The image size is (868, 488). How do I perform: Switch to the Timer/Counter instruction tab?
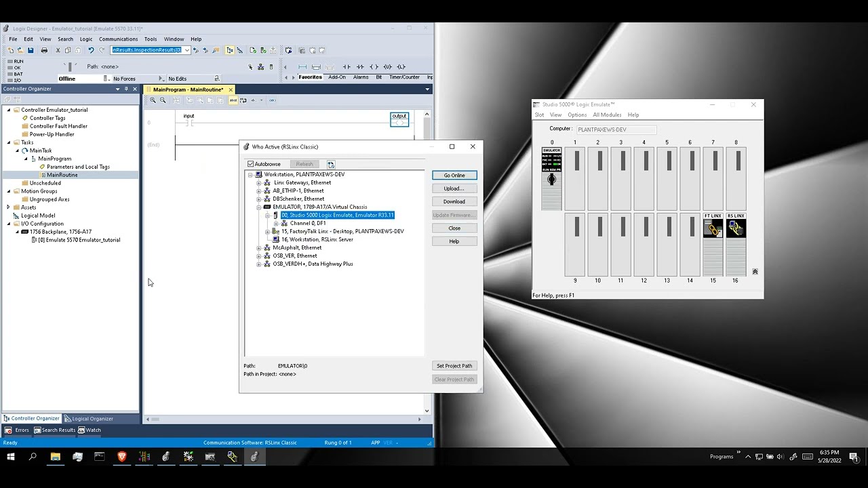point(404,77)
